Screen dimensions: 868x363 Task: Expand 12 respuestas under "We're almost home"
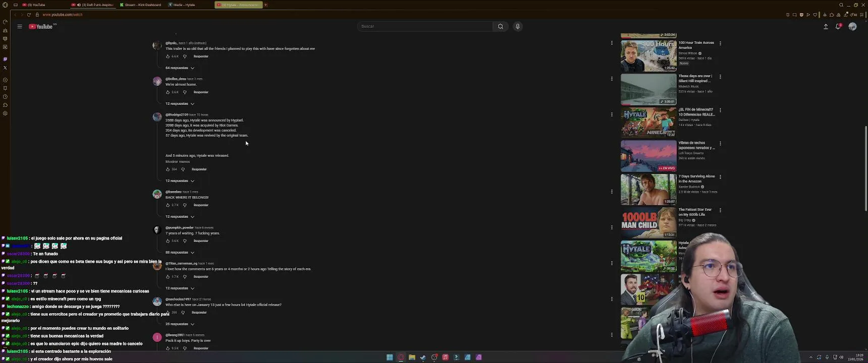point(180,104)
